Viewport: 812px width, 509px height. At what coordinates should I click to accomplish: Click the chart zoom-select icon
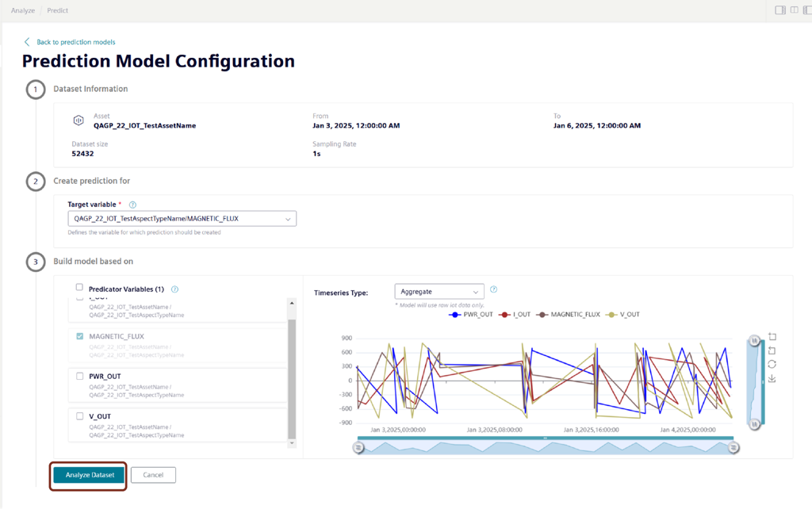[772, 337]
